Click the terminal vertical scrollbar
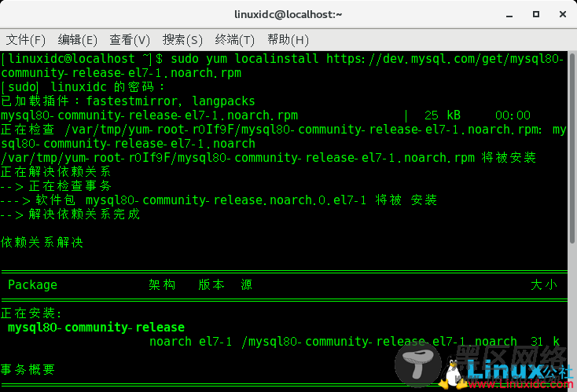 coord(571,148)
